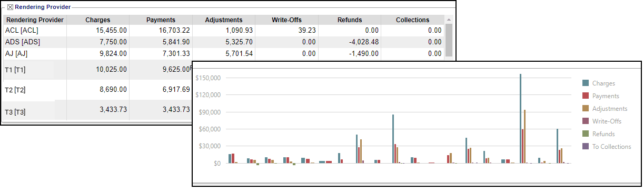Select the ACL [ACL] provider row

click(x=224, y=31)
